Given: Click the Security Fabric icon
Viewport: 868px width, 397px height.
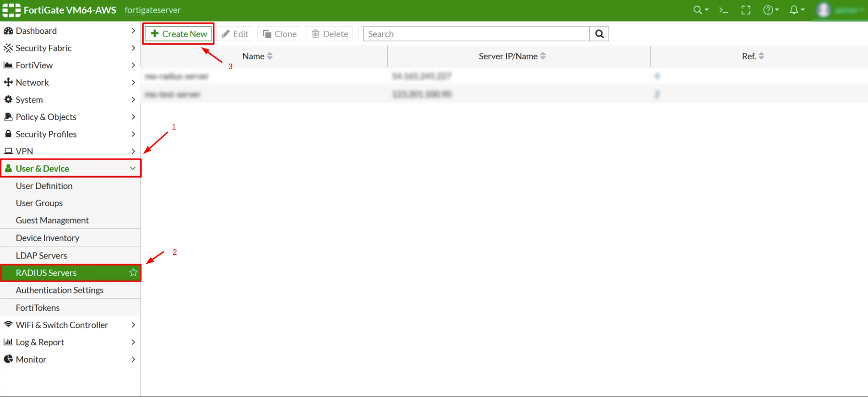Looking at the screenshot, I should [8, 48].
